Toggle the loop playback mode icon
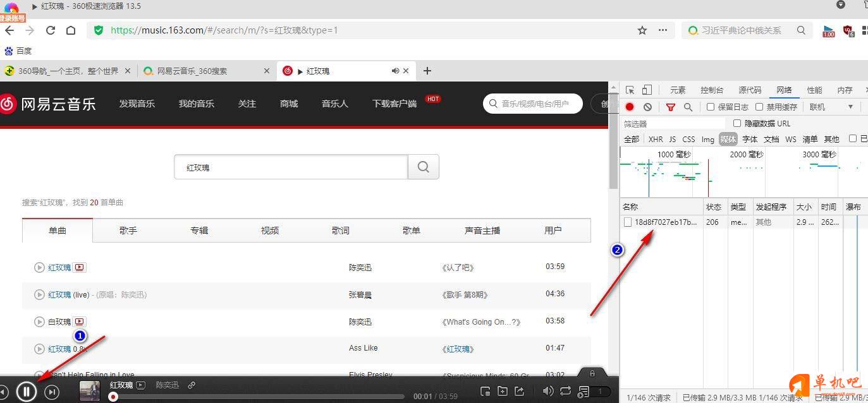The height and width of the screenshot is (403, 868). [x=565, y=392]
